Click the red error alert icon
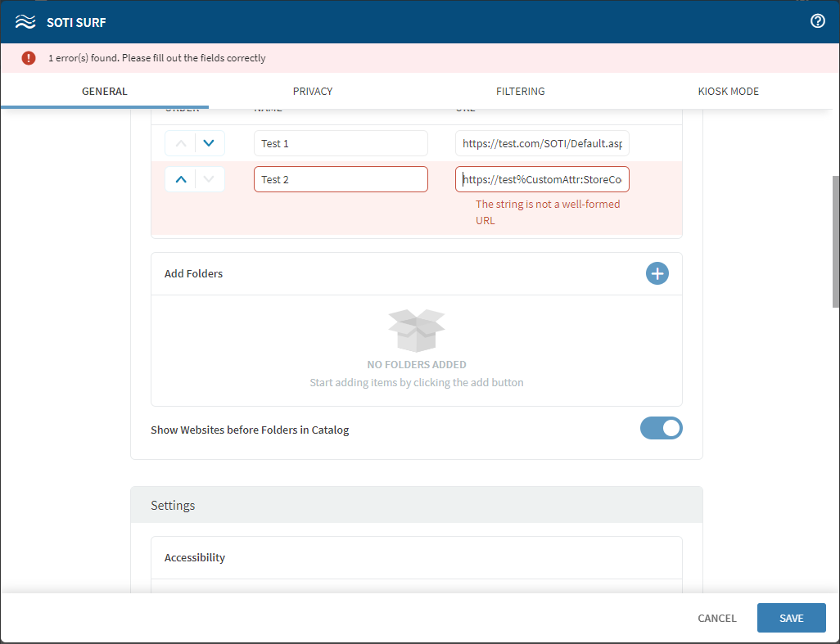840x644 pixels. point(29,58)
